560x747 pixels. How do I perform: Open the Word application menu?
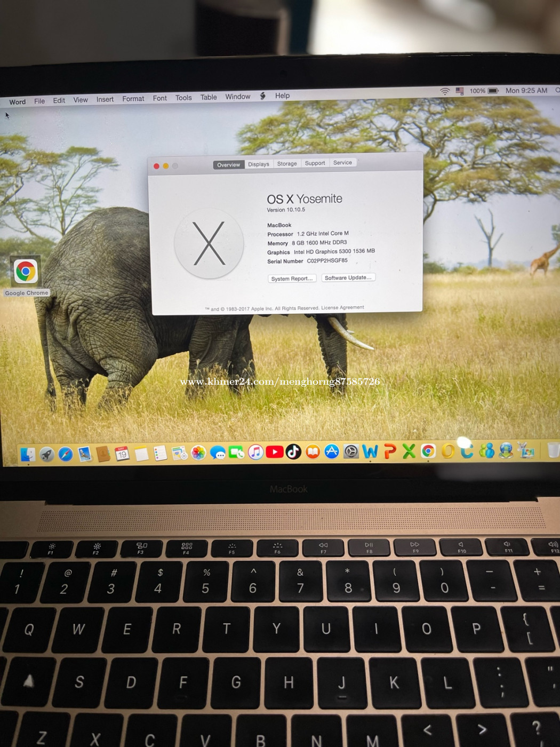coord(17,102)
